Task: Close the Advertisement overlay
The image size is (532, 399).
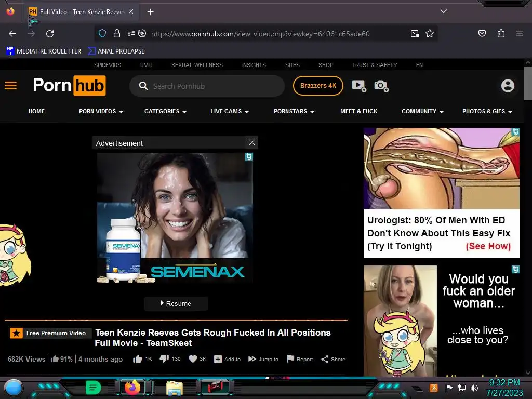Action: click(252, 142)
